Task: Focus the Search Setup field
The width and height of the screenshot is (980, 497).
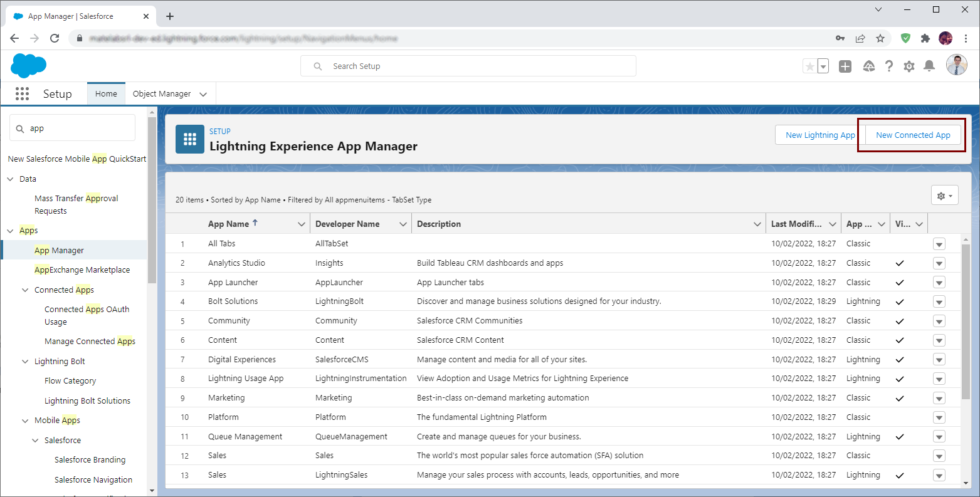Action: coord(468,66)
